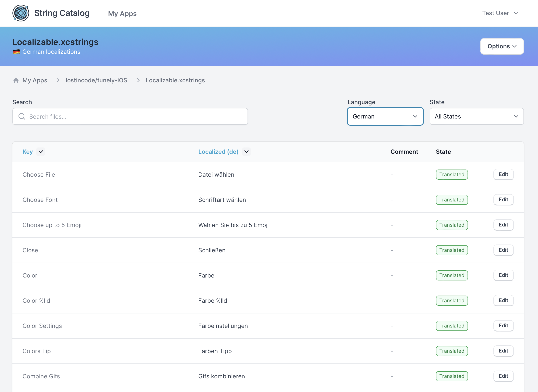Click the Translated badge for Close
Viewport: 538px width, 392px height.
point(452,250)
